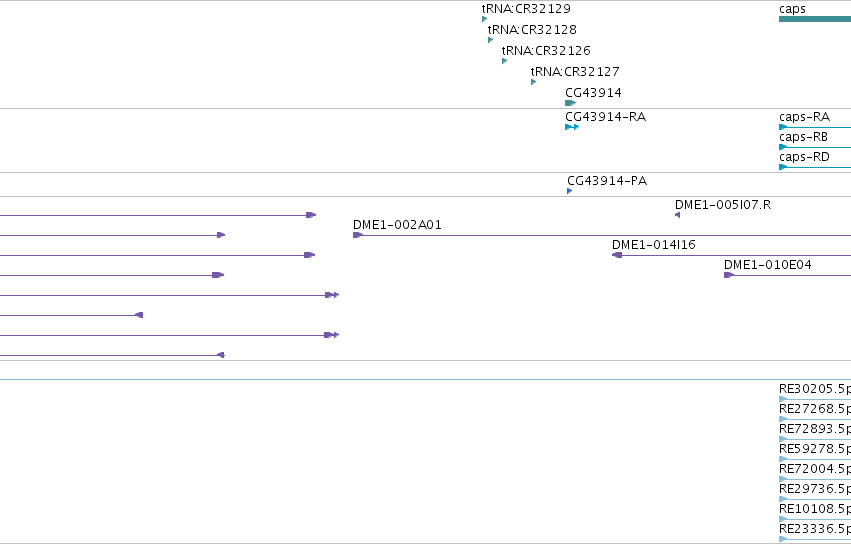Click the caps gene label
The height and width of the screenshot is (544, 851).
pyautogui.click(x=792, y=9)
